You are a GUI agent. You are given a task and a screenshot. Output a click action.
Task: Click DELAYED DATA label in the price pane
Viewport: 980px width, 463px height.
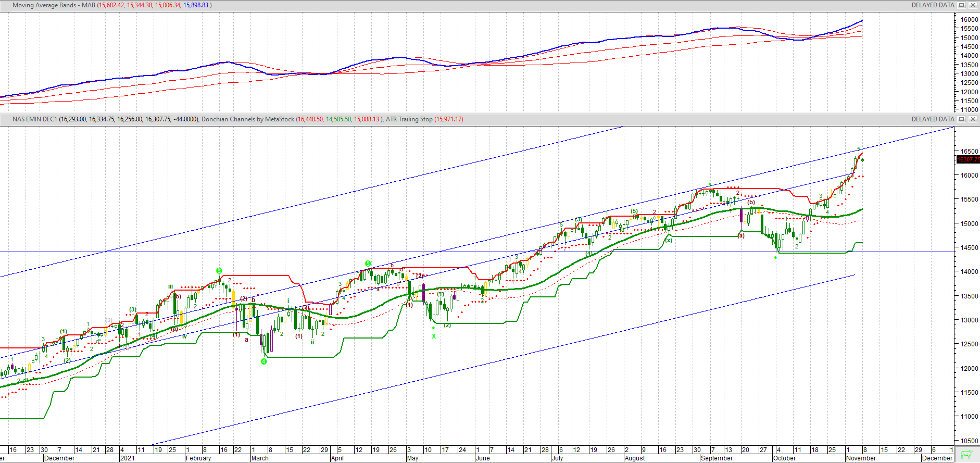click(x=933, y=119)
